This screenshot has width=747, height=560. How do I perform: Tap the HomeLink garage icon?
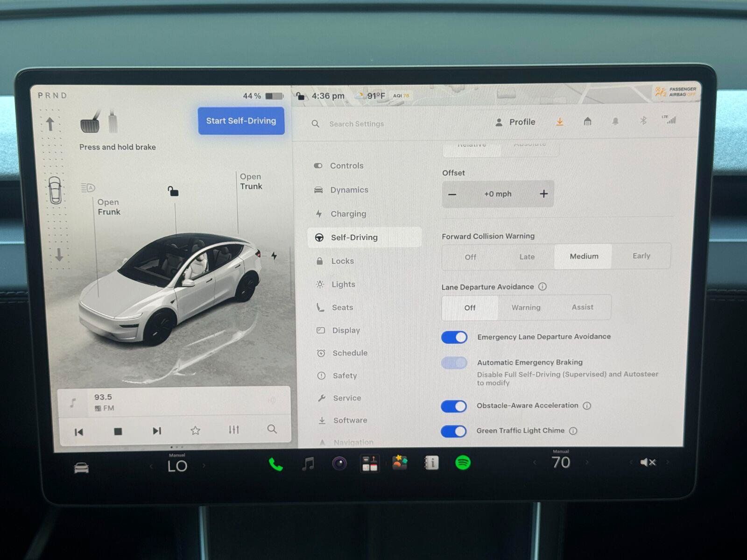coord(587,121)
